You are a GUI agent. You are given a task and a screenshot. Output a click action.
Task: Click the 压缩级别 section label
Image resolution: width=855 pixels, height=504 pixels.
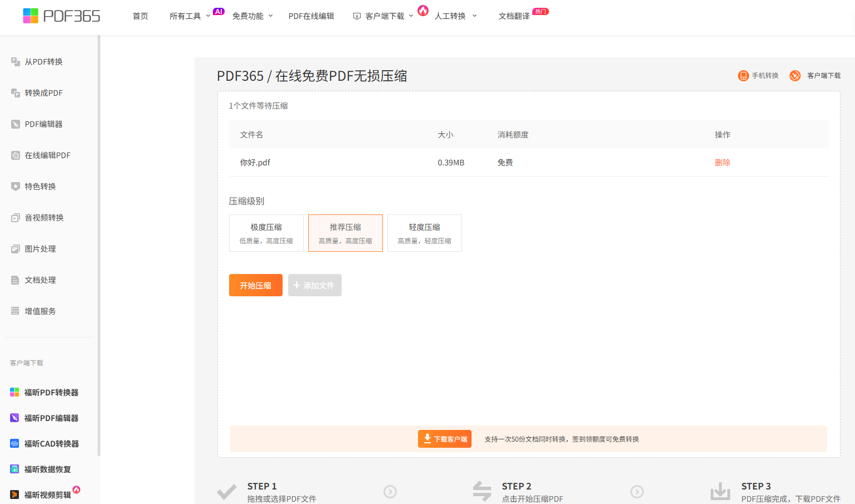click(x=246, y=201)
